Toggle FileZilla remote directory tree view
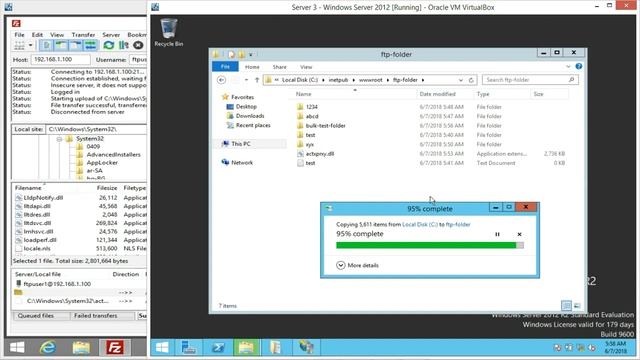Viewport: 640px width, 360px height. click(76, 45)
